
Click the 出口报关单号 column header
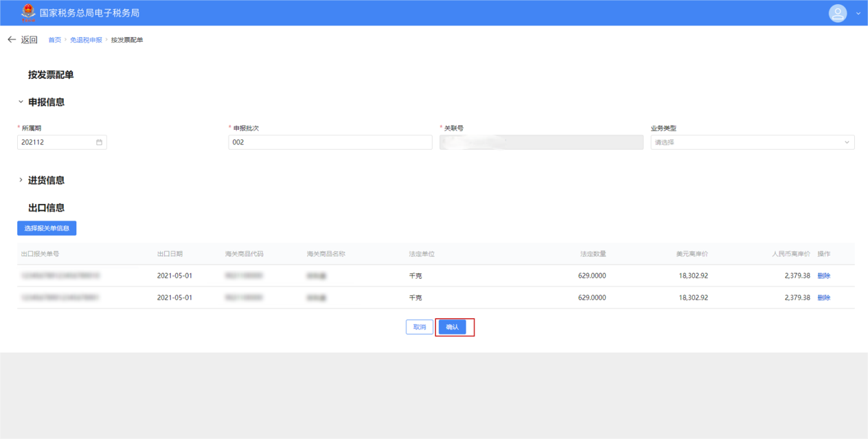(40, 254)
